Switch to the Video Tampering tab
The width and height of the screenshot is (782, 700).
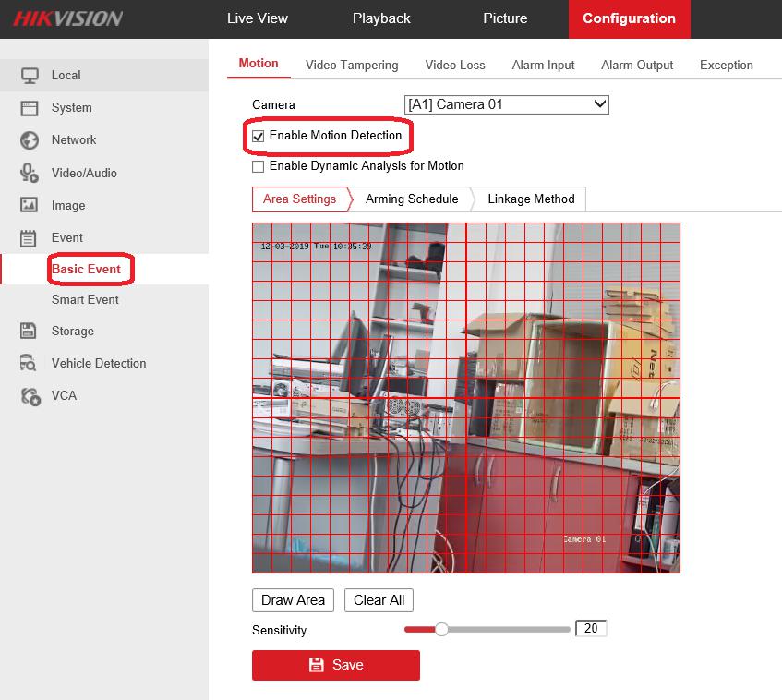pyautogui.click(x=352, y=65)
